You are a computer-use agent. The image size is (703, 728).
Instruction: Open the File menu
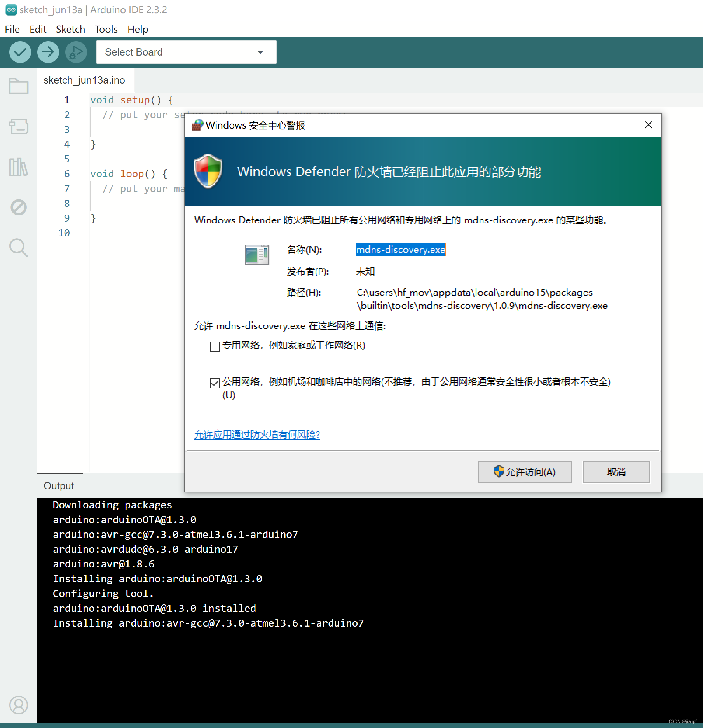tap(12, 29)
